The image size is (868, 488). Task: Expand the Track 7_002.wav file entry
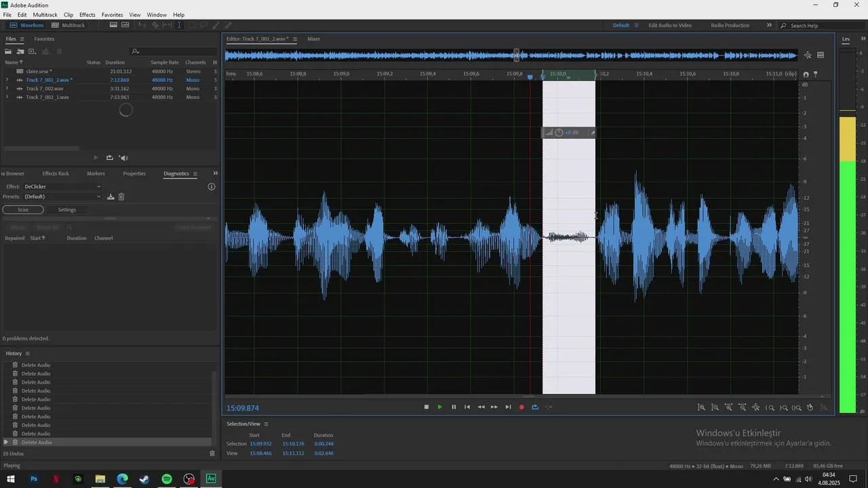7,88
